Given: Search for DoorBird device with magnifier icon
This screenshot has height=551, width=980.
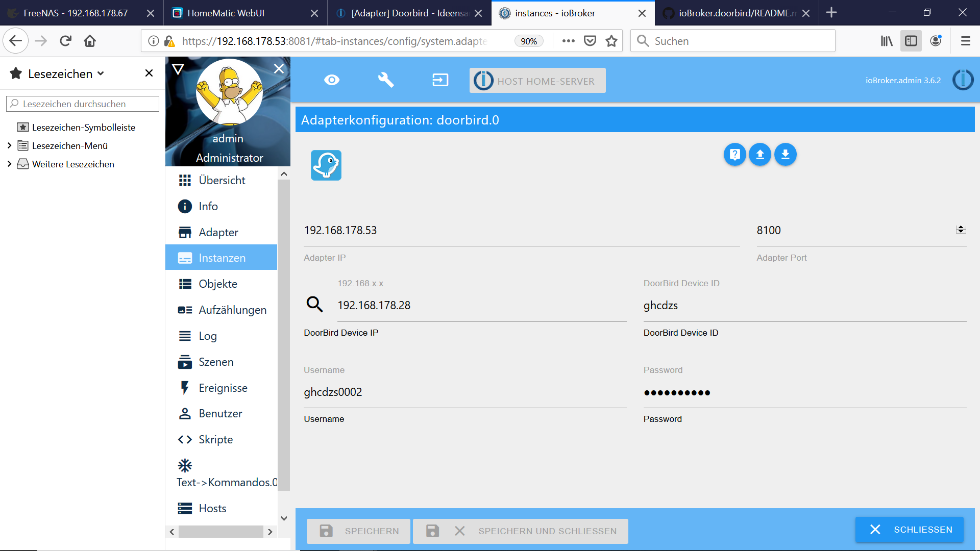Looking at the screenshot, I should click(314, 305).
